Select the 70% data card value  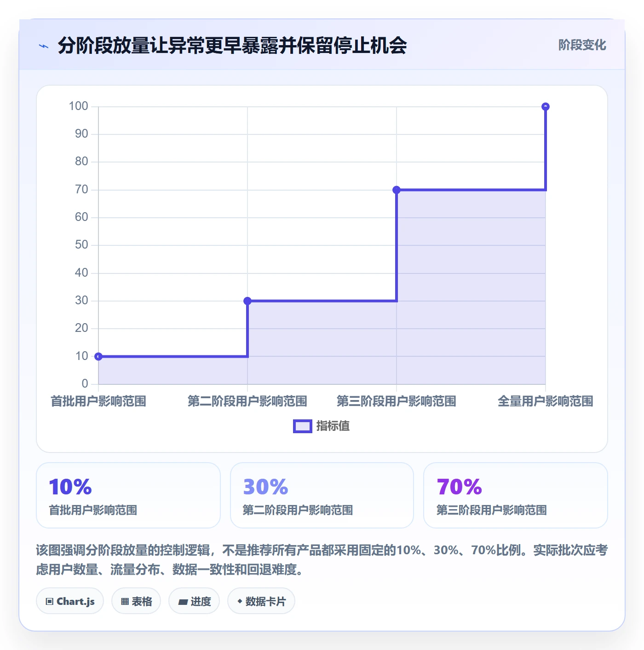pos(459,487)
